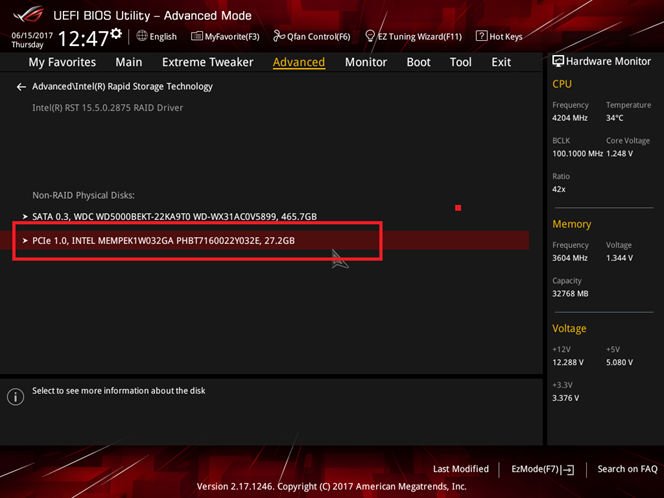Expand SATA 0.3 WDC disk arrow
This screenshot has height=498, width=664.
coord(25,216)
